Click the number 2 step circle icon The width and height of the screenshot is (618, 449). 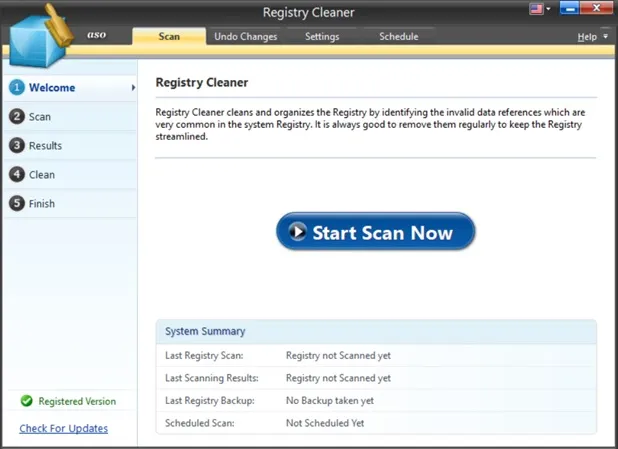(x=17, y=117)
